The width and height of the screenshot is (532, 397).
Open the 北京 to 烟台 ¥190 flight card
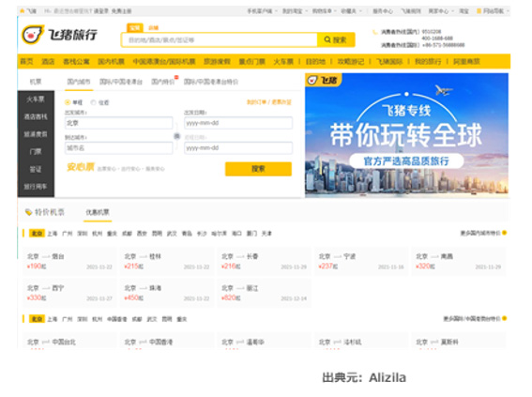tap(69, 261)
